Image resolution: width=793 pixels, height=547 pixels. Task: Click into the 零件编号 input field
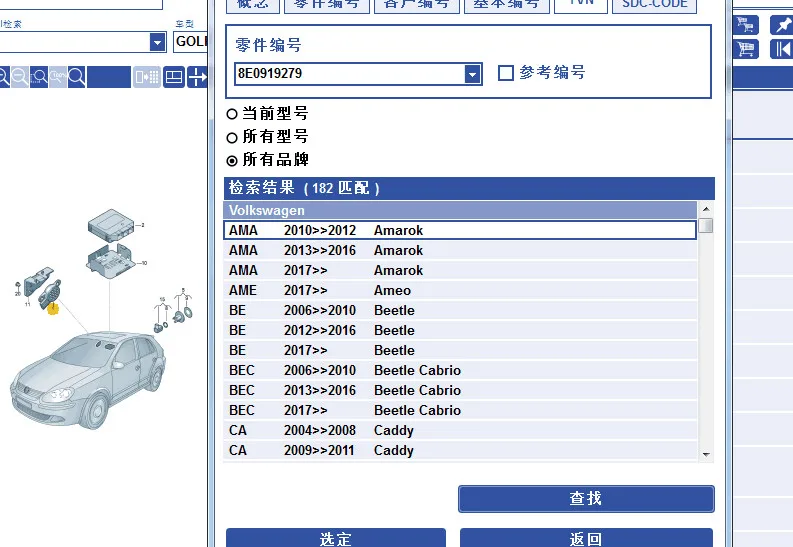coord(350,74)
